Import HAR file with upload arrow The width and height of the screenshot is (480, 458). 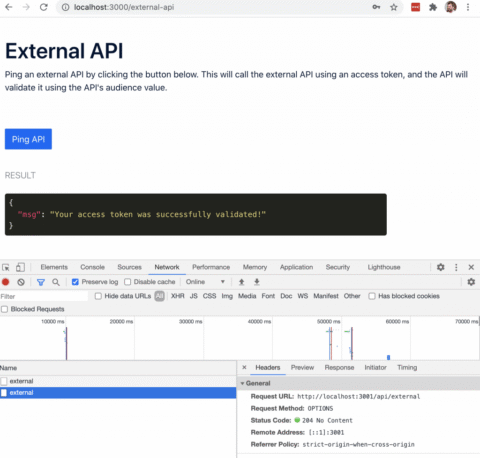[242, 282]
